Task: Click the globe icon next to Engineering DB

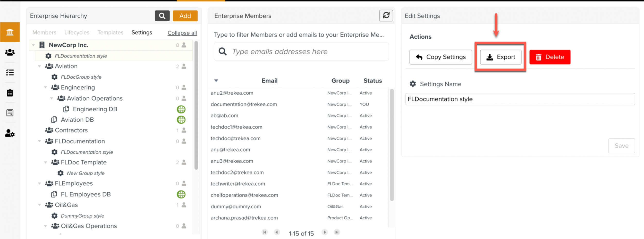Action: (x=181, y=109)
